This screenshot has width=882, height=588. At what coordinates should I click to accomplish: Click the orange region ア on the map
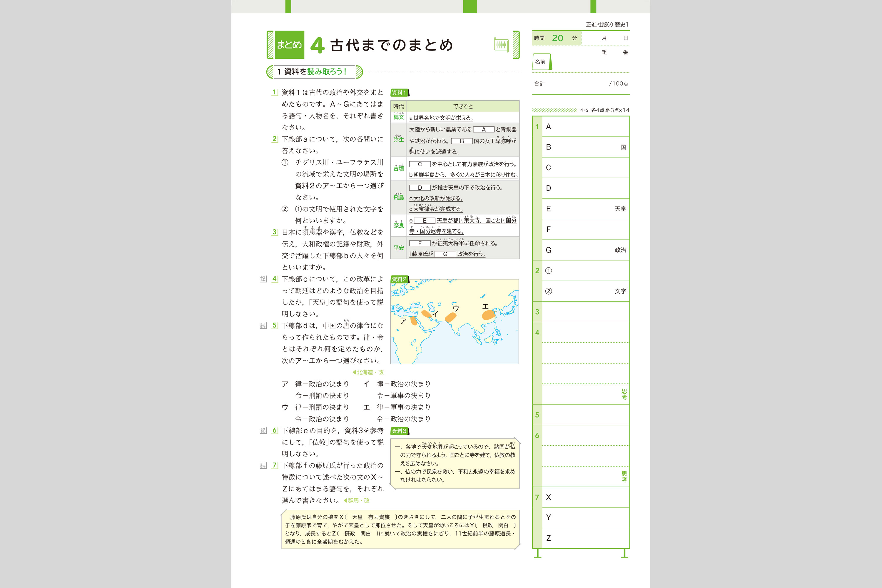pos(414,321)
